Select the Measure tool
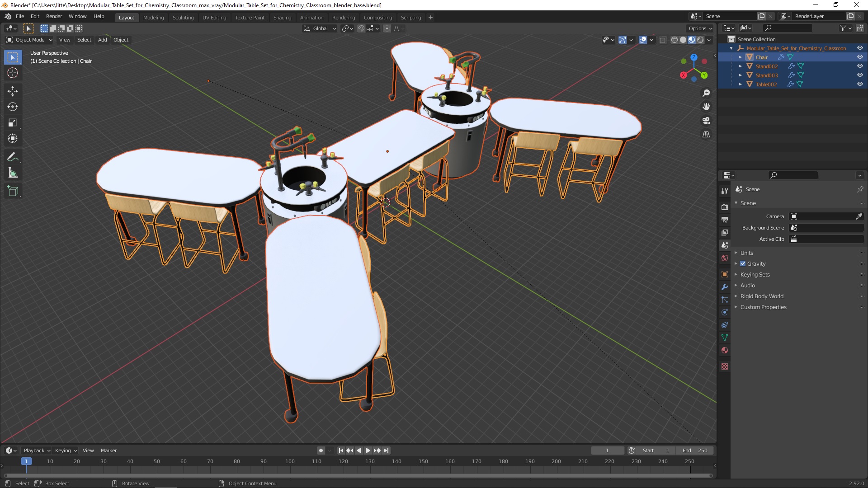 click(13, 173)
